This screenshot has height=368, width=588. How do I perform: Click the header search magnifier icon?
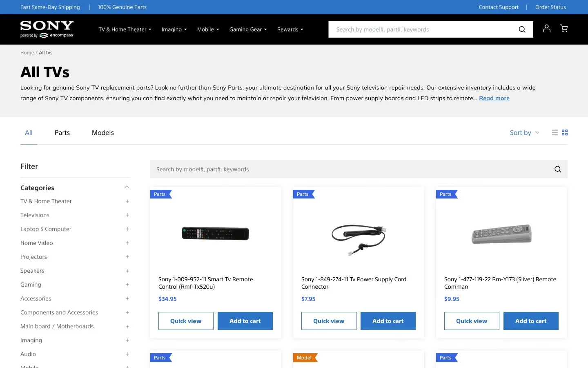pyautogui.click(x=522, y=29)
